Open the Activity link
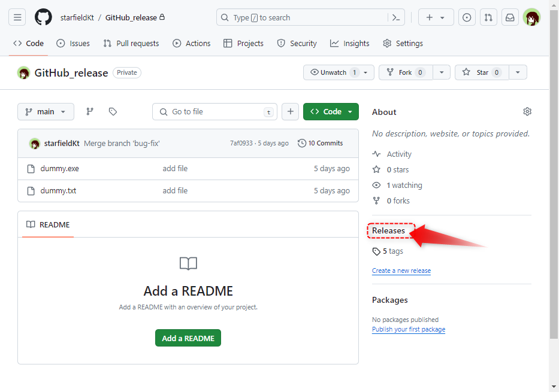The width and height of the screenshot is (559, 392). pos(392,154)
